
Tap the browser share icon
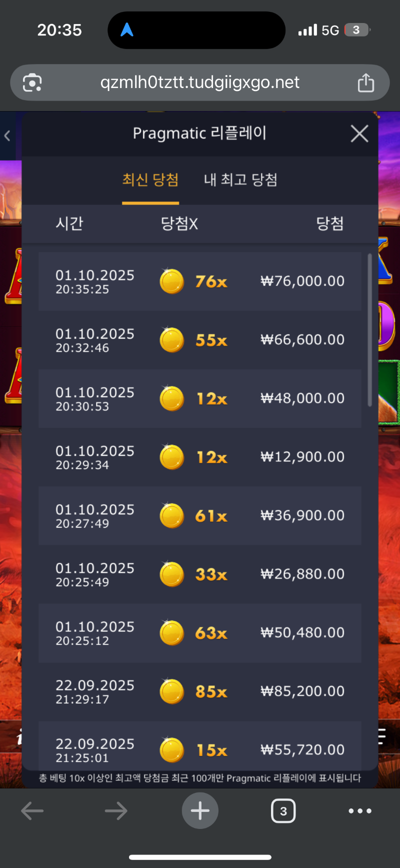click(365, 83)
